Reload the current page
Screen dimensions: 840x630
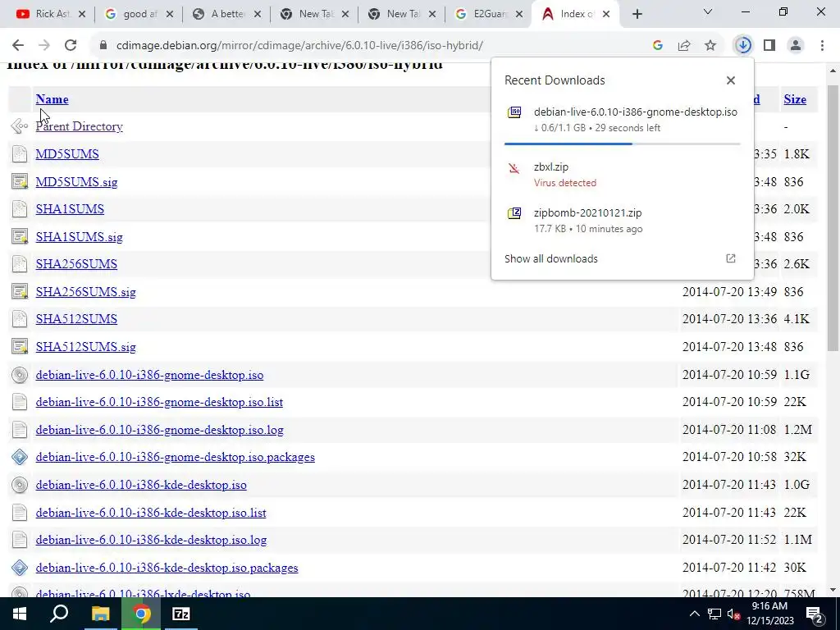click(71, 46)
